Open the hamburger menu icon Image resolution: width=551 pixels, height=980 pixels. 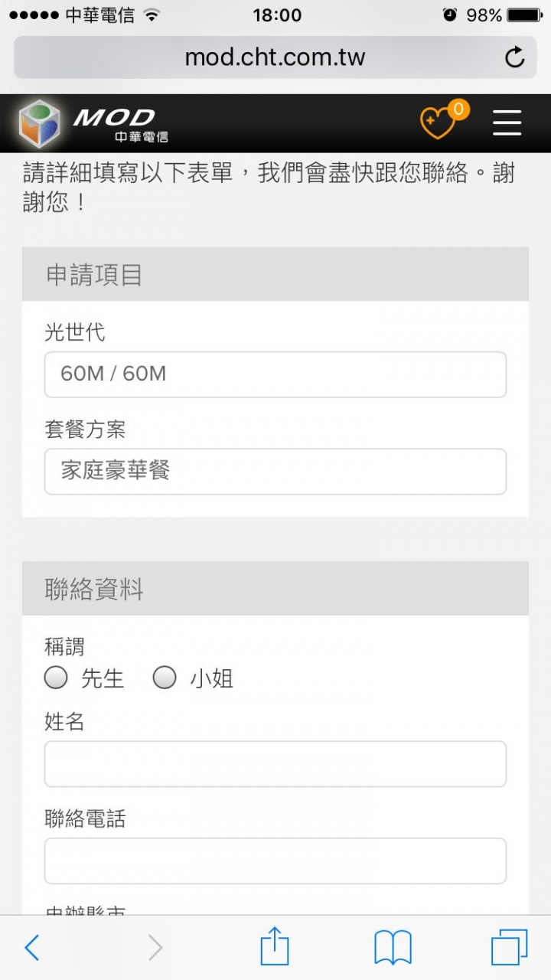507,122
